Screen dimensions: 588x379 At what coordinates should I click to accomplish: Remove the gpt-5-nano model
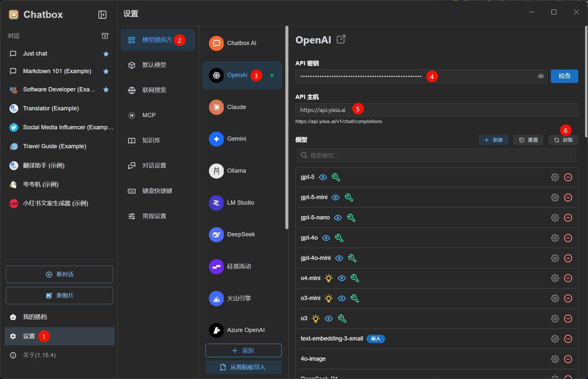click(x=568, y=218)
